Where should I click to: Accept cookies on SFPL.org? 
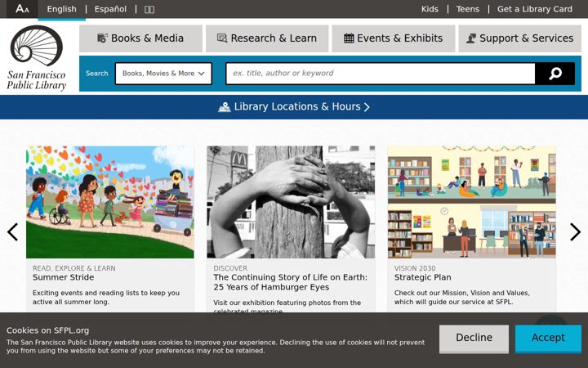pos(548,338)
